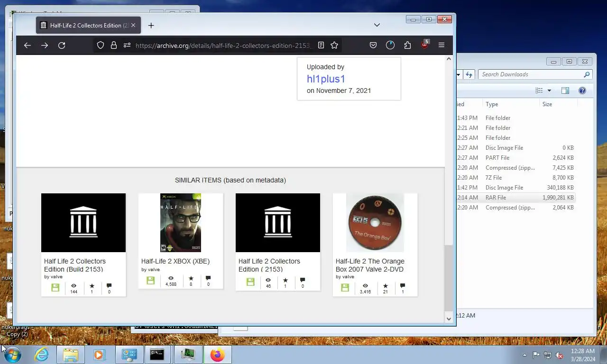Open The Orange Box disc thumbnail

(x=375, y=223)
